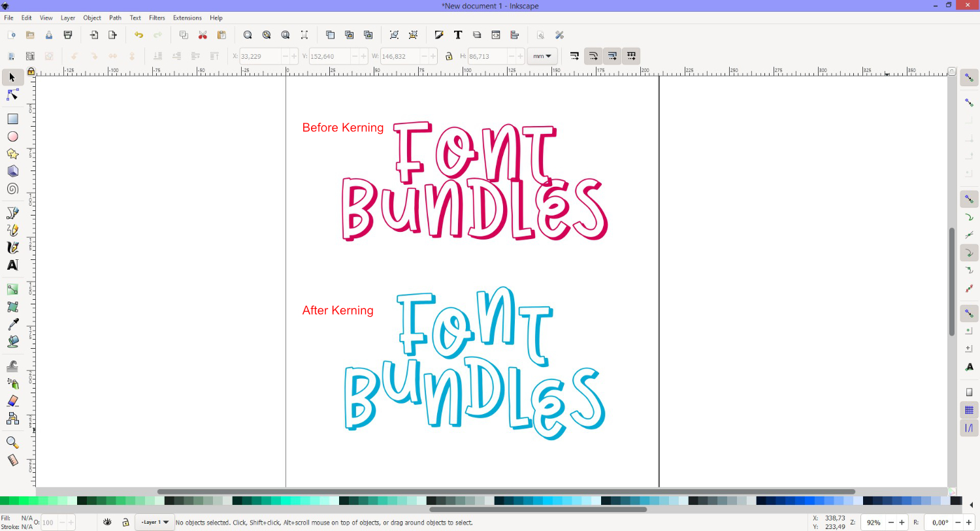Open the Extensions menu

(x=188, y=18)
